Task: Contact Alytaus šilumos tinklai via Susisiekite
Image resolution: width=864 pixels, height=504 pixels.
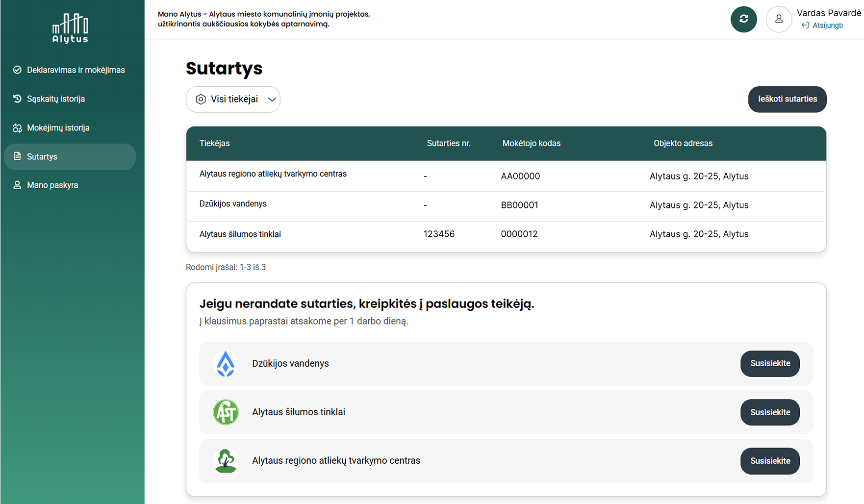Action: coord(770,412)
